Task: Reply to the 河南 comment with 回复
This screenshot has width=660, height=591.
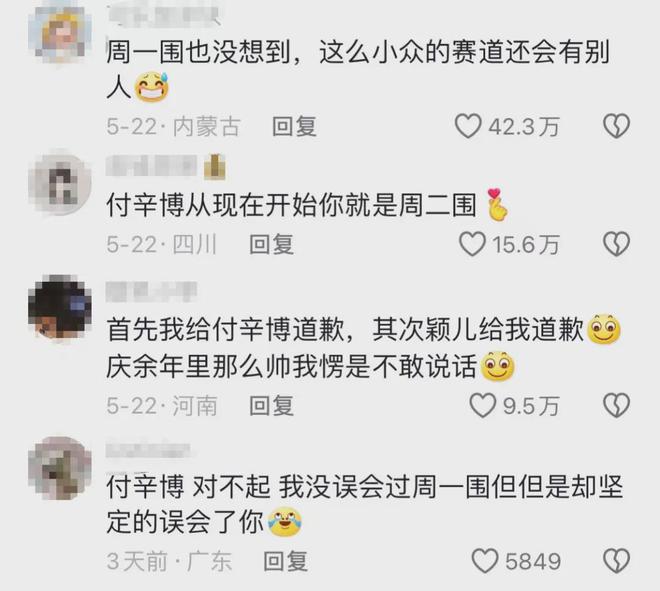Action: [x=271, y=406]
